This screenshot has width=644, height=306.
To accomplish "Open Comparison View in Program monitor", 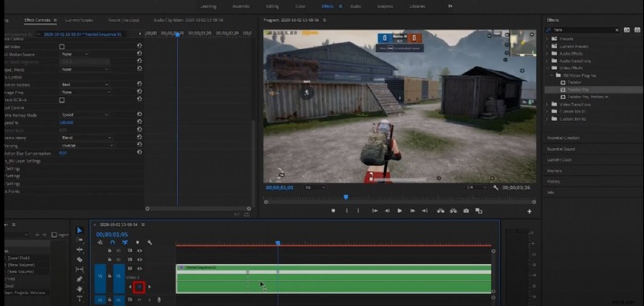I will click(x=478, y=211).
